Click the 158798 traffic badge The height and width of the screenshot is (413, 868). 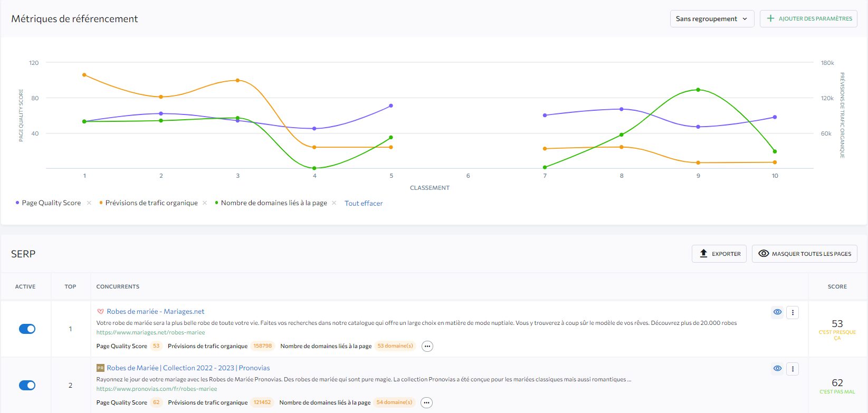[x=262, y=346]
